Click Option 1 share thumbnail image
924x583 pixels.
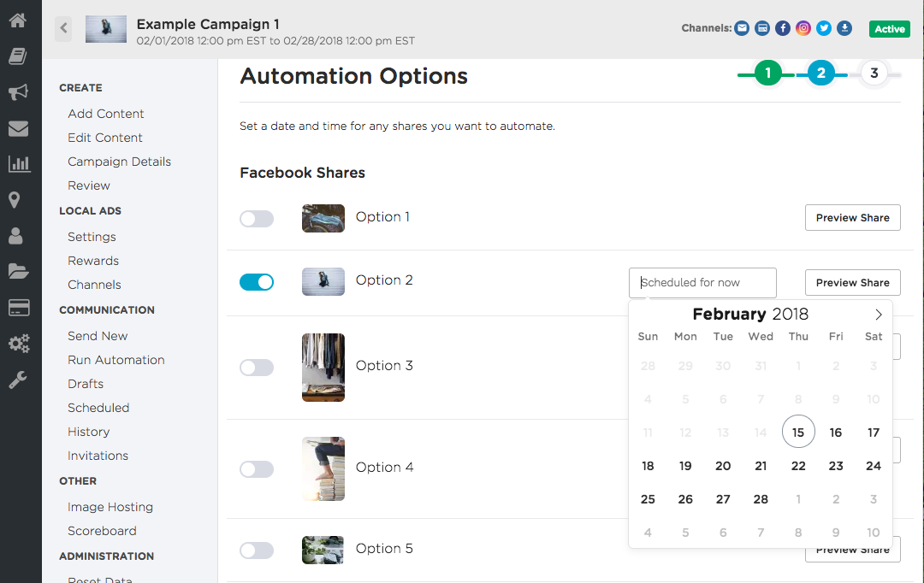point(323,219)
